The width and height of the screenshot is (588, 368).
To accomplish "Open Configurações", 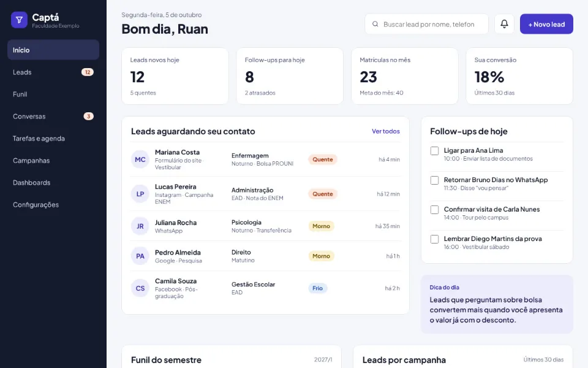I will point(53,205).
